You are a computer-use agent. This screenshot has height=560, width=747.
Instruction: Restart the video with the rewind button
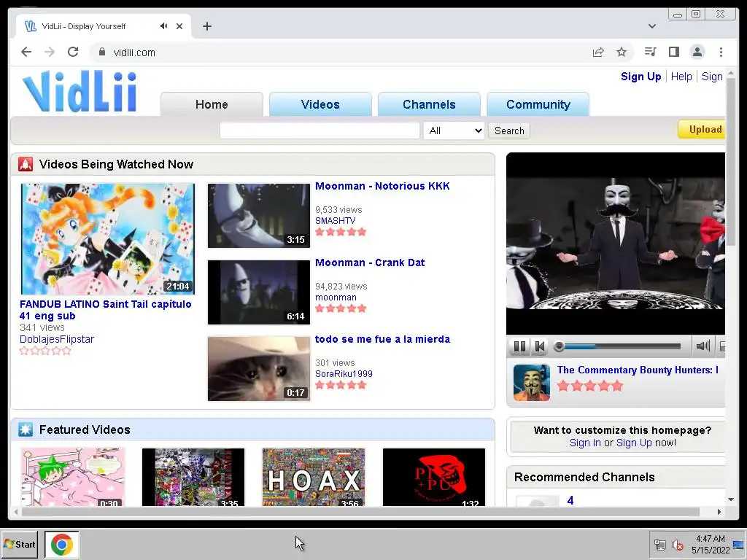pos(539,346)
